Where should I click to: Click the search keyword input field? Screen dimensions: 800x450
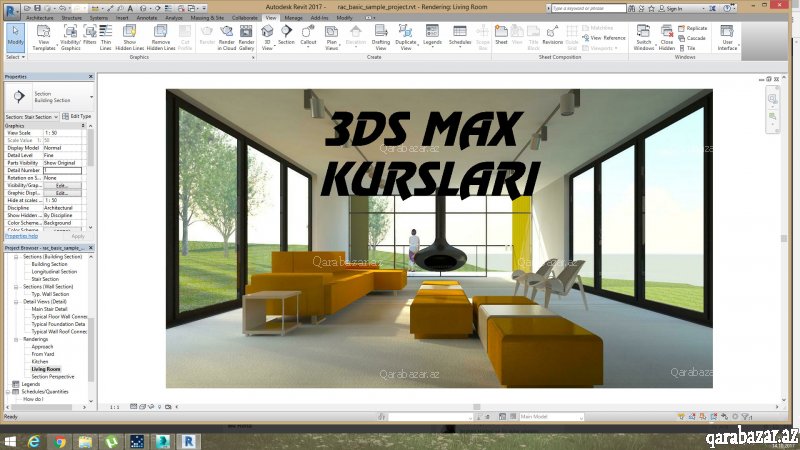588,8
